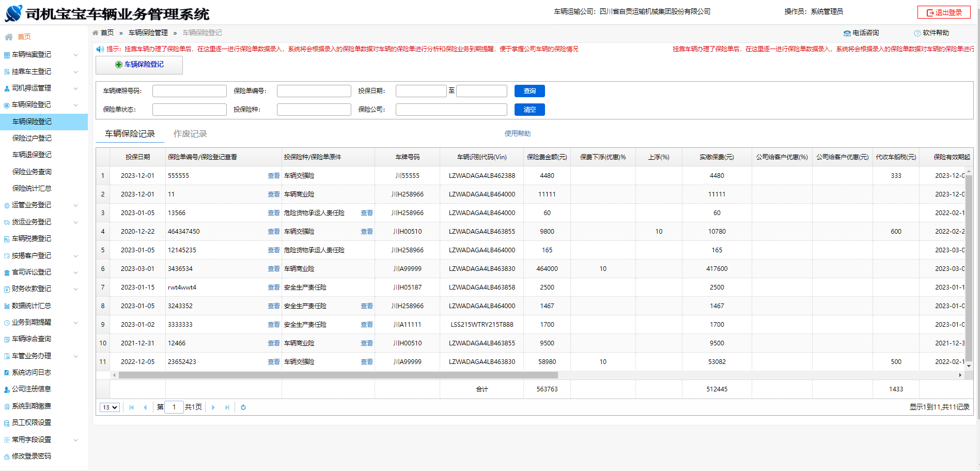Expand the 挂靠车主登记 menu chevron
Viewport: 980px width, 471px height.
pos(76,72)
